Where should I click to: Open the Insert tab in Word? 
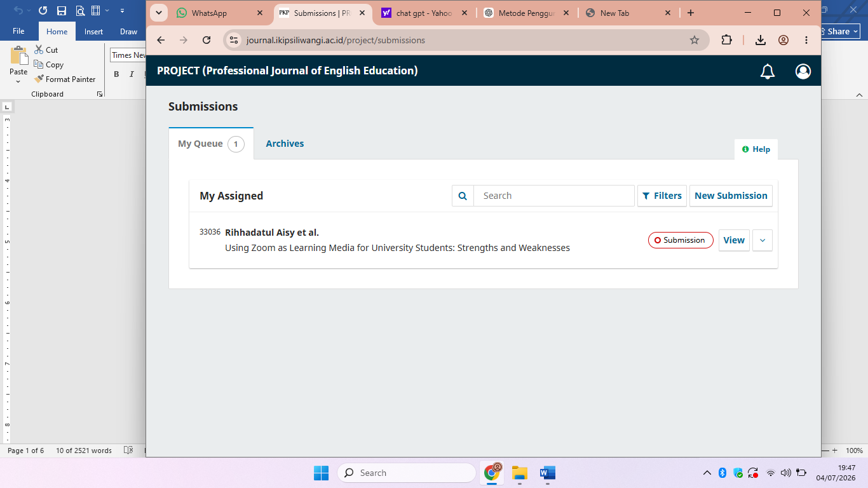point(93,31)
